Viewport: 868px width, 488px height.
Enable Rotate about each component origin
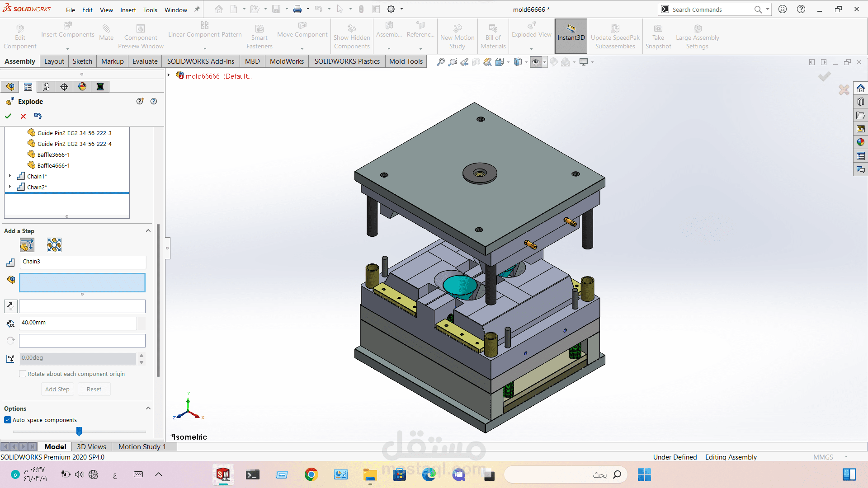coord(23,374)
